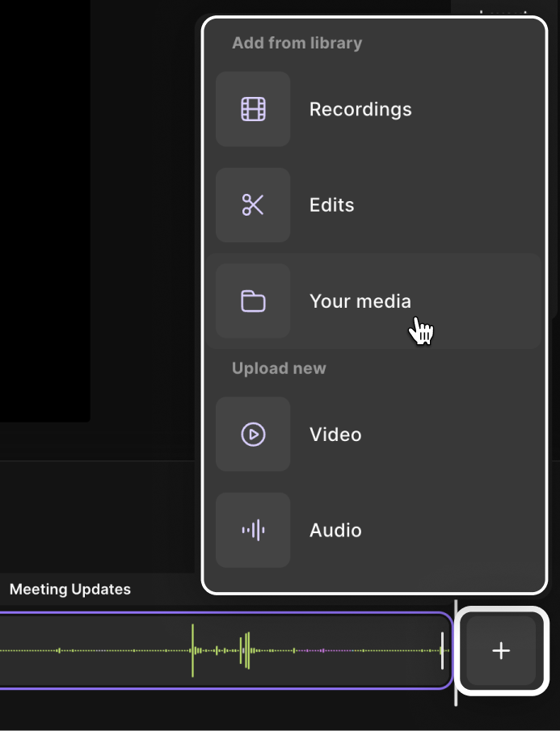Screen dimensions: 560x731
Task: Click the scissors Edits icon
Action: click(253, 205)
